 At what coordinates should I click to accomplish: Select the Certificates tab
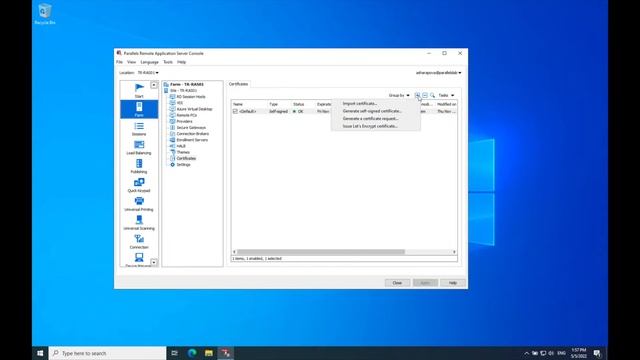[238, 84]
